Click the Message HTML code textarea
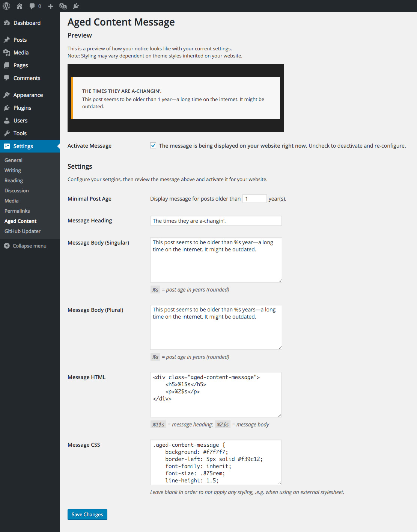The height and width of the screenshot is (532, 417). pos(216,394)
